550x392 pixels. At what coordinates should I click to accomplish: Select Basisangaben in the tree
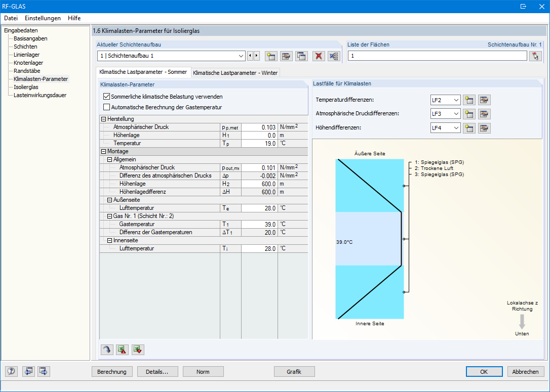click(30, 38)
